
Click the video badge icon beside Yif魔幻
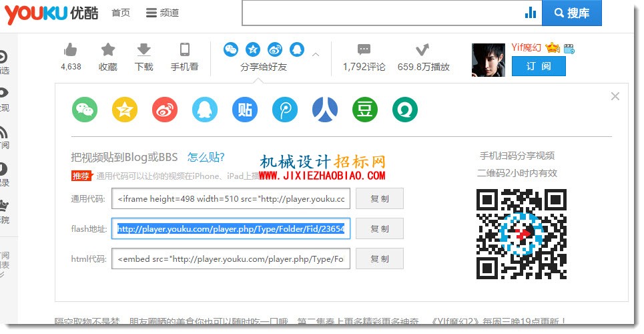click(569, 49)
